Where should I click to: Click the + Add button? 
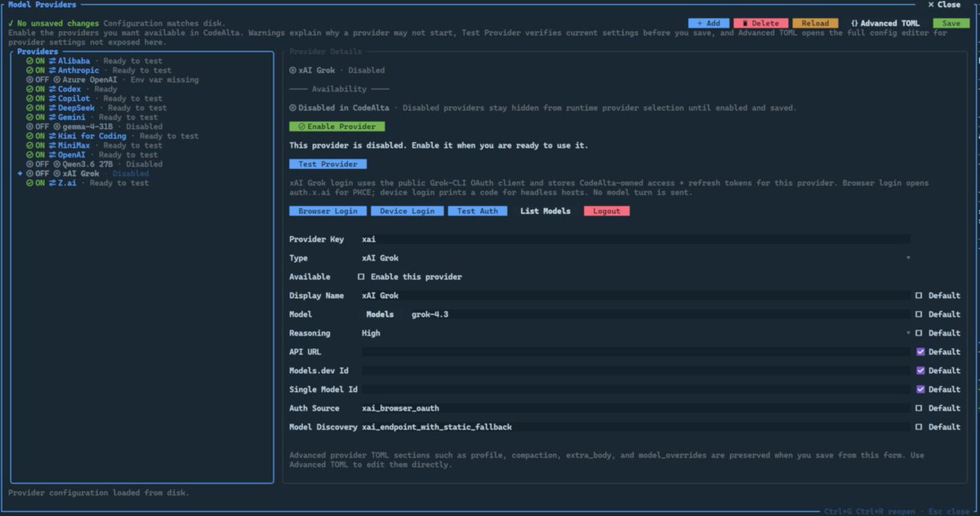tap(709, 24)
